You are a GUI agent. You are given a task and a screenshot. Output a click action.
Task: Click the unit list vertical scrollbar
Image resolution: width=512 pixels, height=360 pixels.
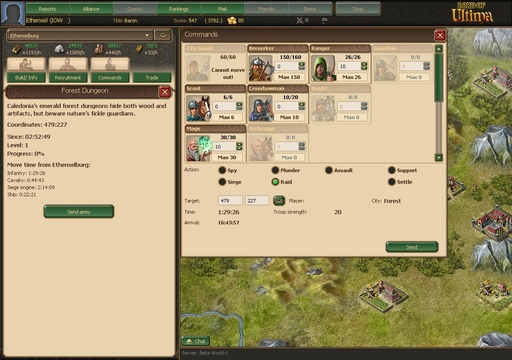[439, 103]
